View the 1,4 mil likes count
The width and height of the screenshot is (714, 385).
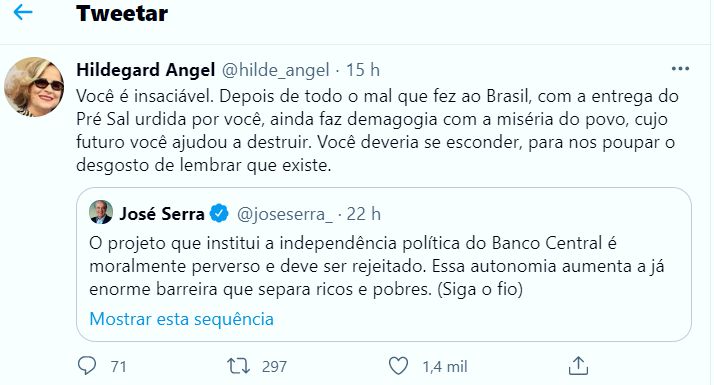click(x=445, y=366)
